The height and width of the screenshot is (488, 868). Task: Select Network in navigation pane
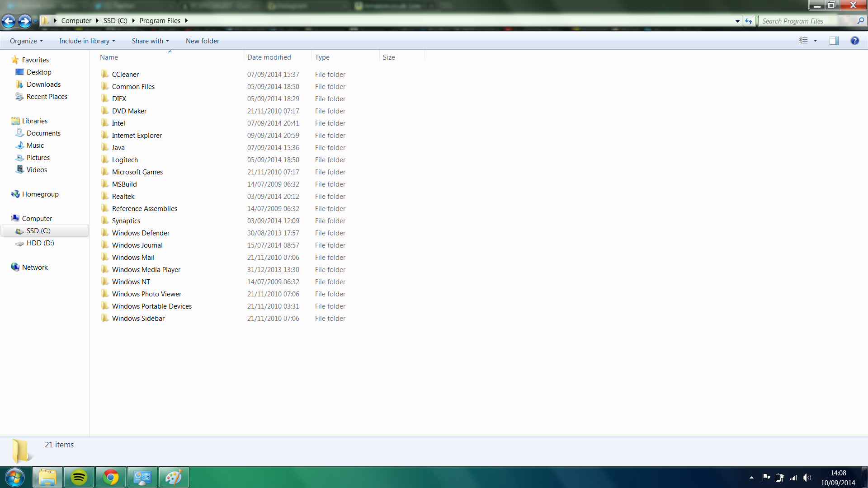click(29, 267)
